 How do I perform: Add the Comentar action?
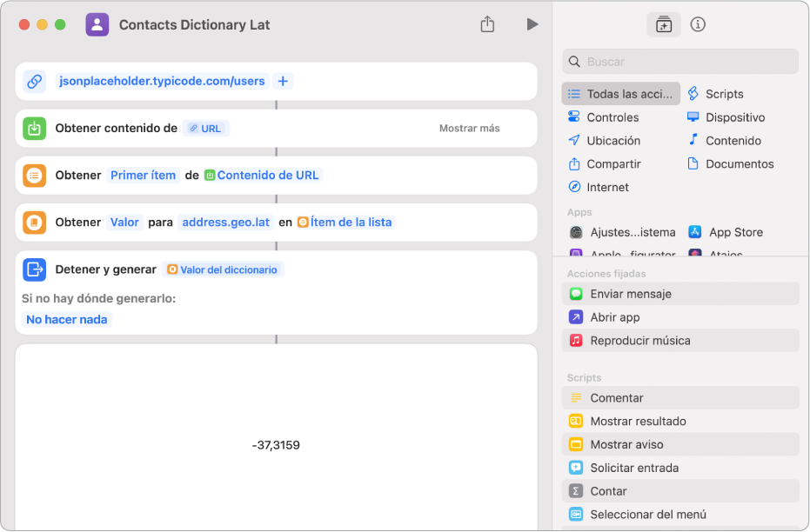point(680,398)
